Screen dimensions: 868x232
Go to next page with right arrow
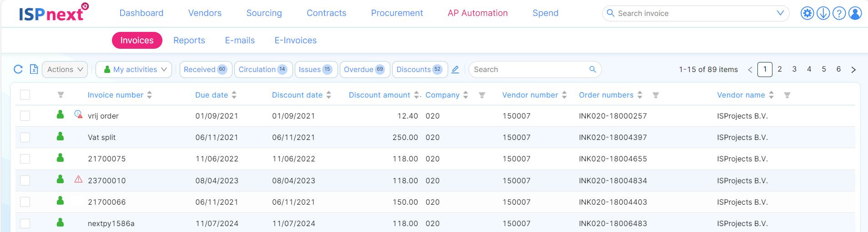tap(853, 70)
